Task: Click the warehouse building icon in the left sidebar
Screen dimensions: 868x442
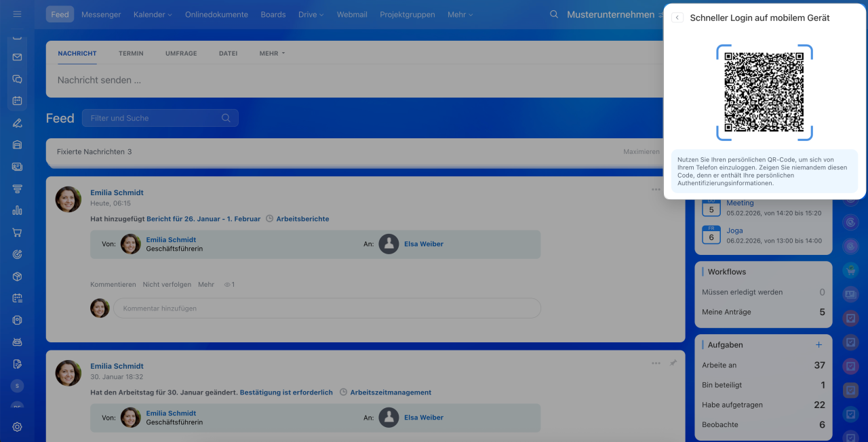Action: click(17, 144)
